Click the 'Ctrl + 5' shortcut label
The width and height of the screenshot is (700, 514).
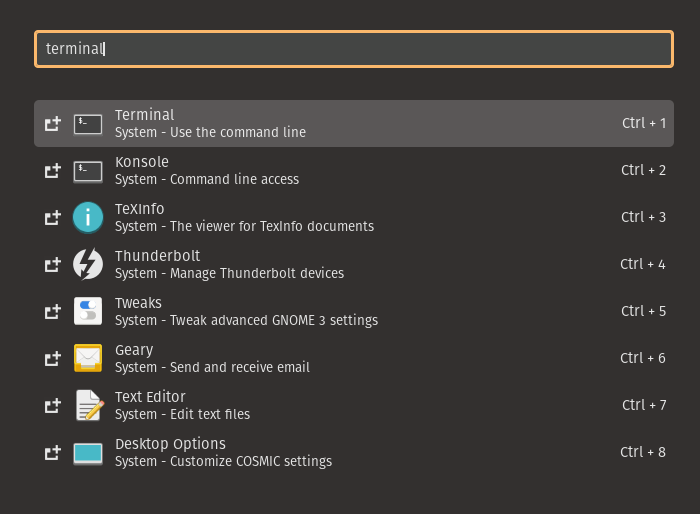tap(643, 311)
